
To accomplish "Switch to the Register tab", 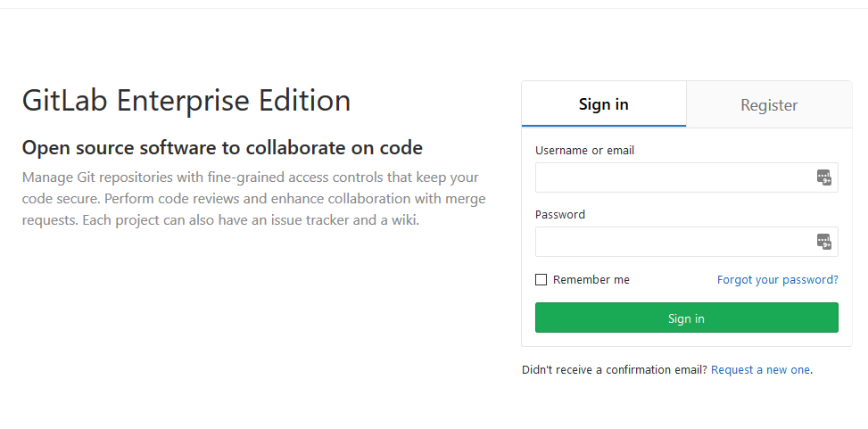I will tap(769, 104).
